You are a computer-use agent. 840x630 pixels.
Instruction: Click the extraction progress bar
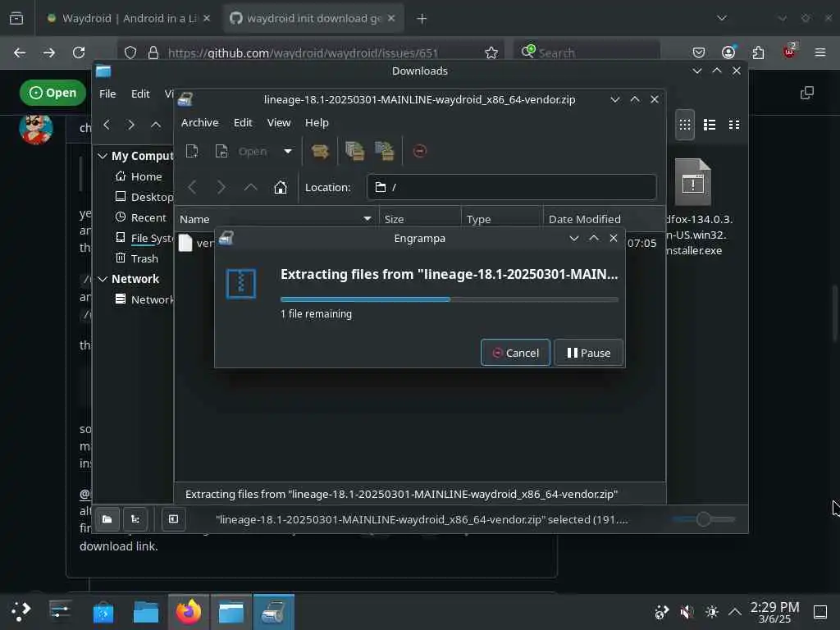449,299
